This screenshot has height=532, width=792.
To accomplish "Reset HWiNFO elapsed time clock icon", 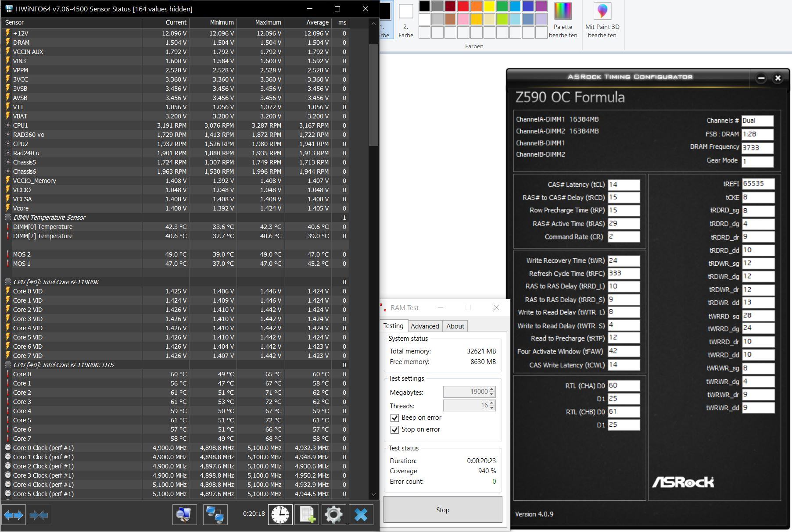I will (280, 514).
